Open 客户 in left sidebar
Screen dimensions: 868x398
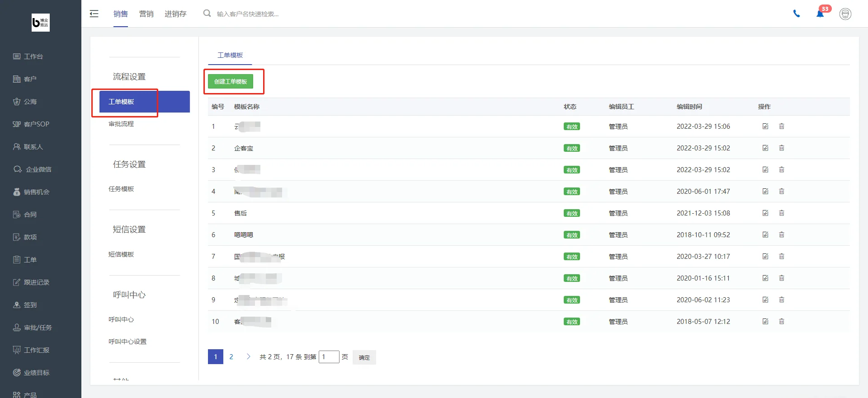(x=25, y=79)
